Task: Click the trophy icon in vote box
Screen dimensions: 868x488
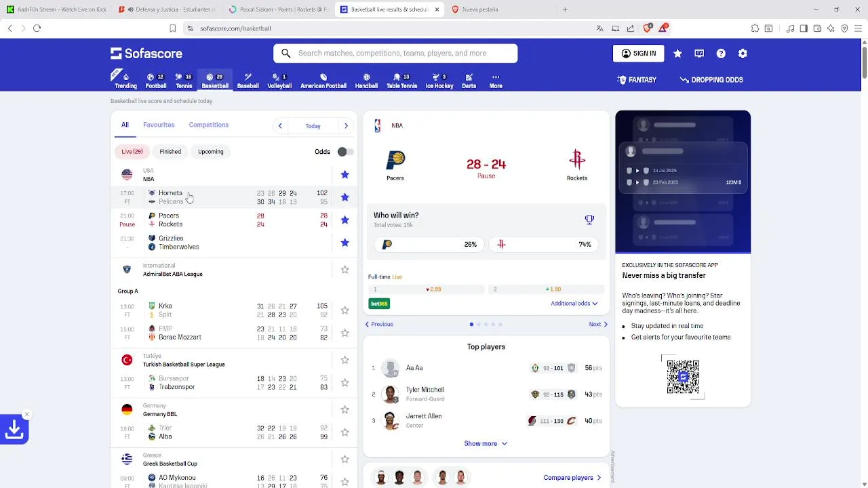Action: tap(589, 220)
